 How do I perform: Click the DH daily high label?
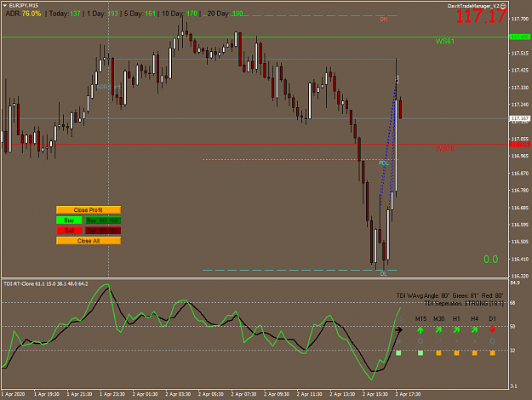(383, 20)
